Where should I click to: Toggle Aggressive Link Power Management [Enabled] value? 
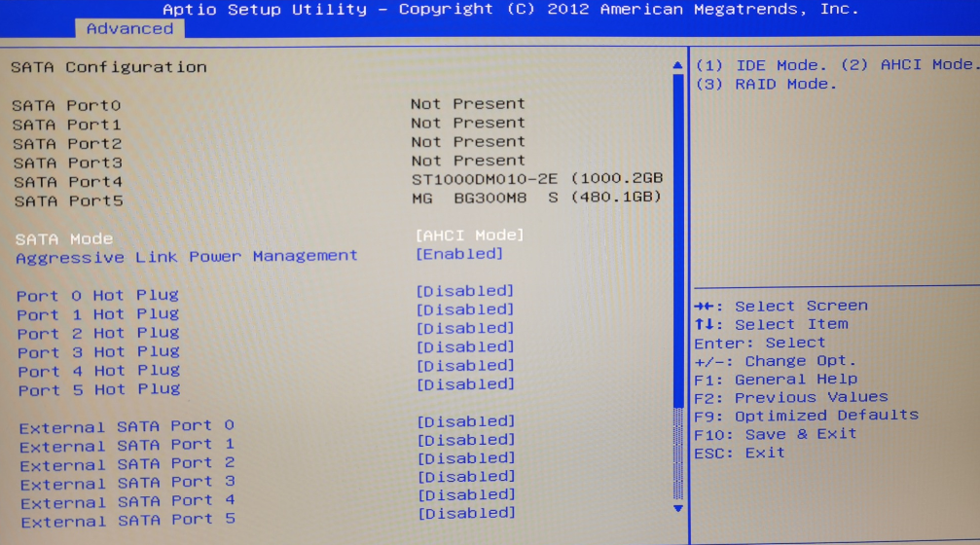click(459, 254)
